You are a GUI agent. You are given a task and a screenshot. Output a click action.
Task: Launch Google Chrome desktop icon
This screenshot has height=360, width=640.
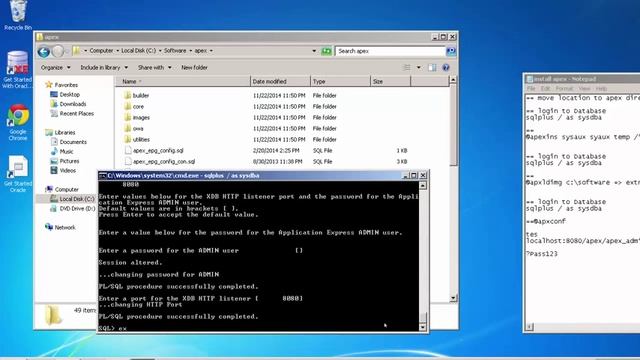pyautogui.click(x=18, y=122)
